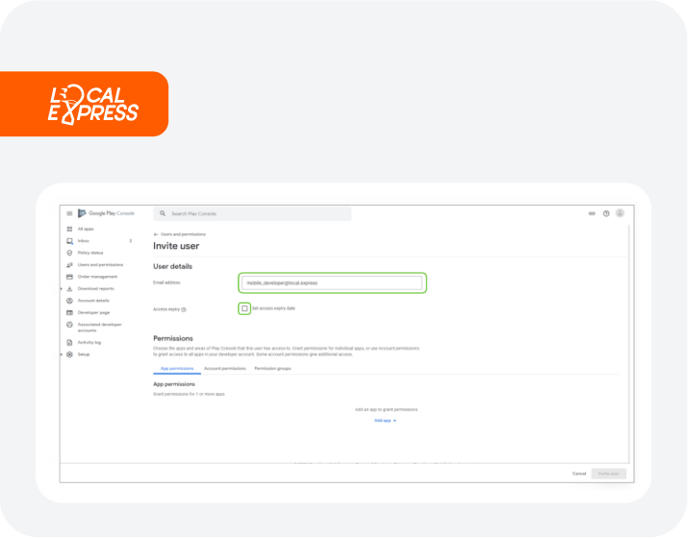This screenshot has height=538, width=688.
Task: Click the Setup gear icon
Action: (69, 355)
